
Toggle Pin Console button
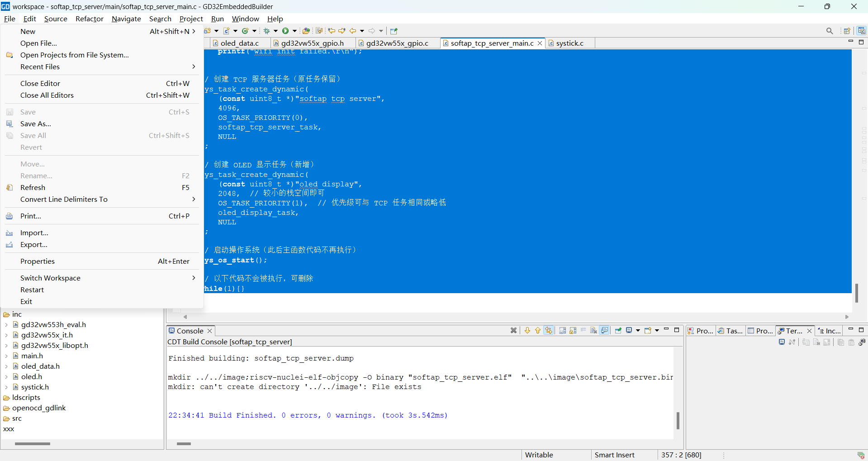[x=618, y=331]
